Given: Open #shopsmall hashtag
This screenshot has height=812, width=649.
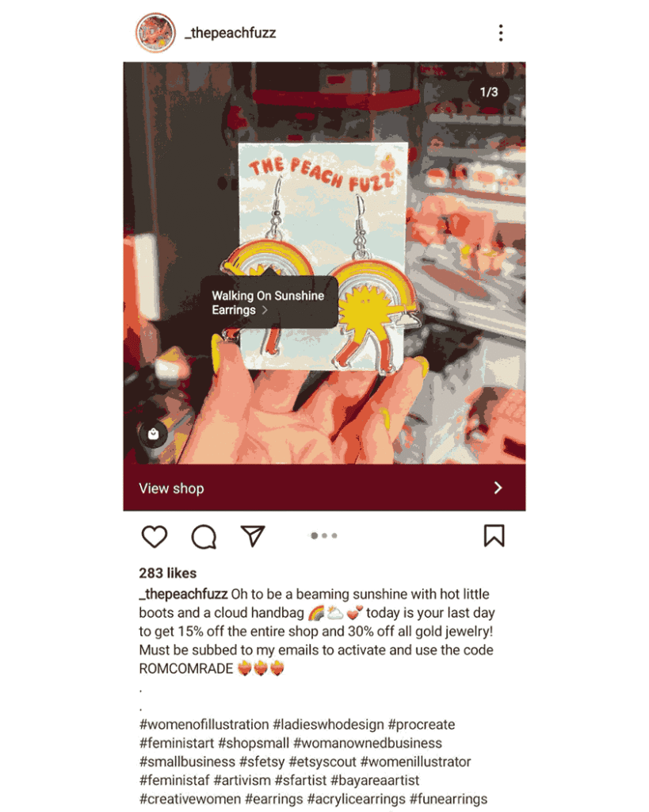Looking at the screenshot, I should [x=254, y=743].
